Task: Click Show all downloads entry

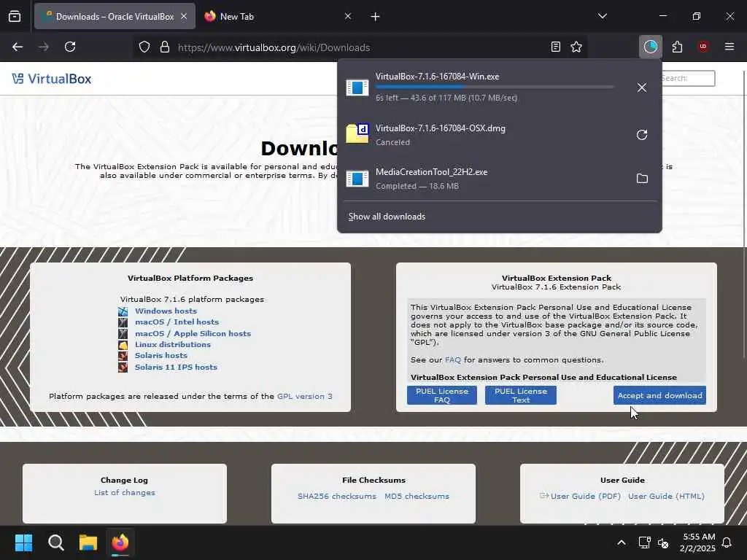Action: tap(387, 217)
